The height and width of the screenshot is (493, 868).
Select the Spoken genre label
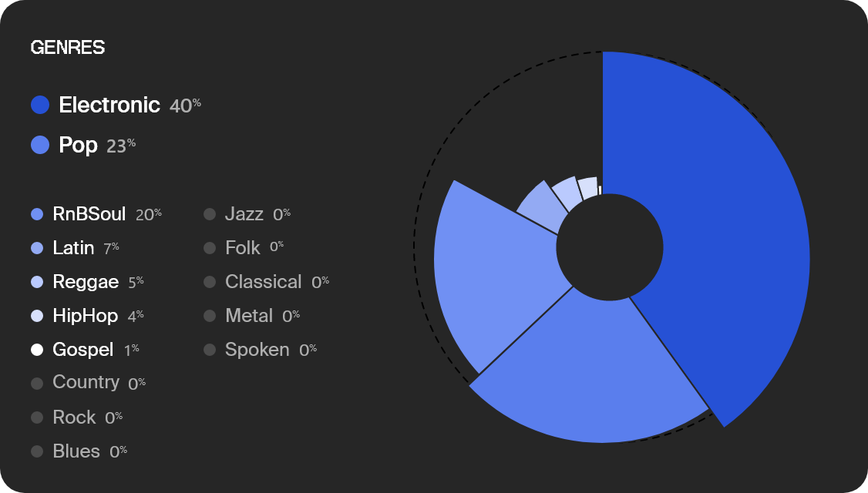pyautogui.click(x=257, y=350)
